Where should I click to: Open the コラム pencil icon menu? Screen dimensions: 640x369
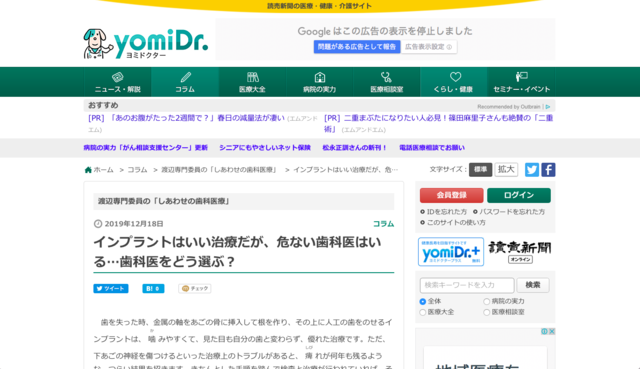tap(185, 82)
